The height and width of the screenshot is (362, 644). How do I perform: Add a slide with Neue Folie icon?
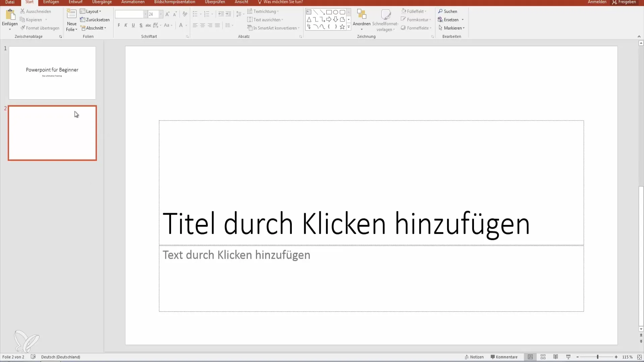(71, 14)
